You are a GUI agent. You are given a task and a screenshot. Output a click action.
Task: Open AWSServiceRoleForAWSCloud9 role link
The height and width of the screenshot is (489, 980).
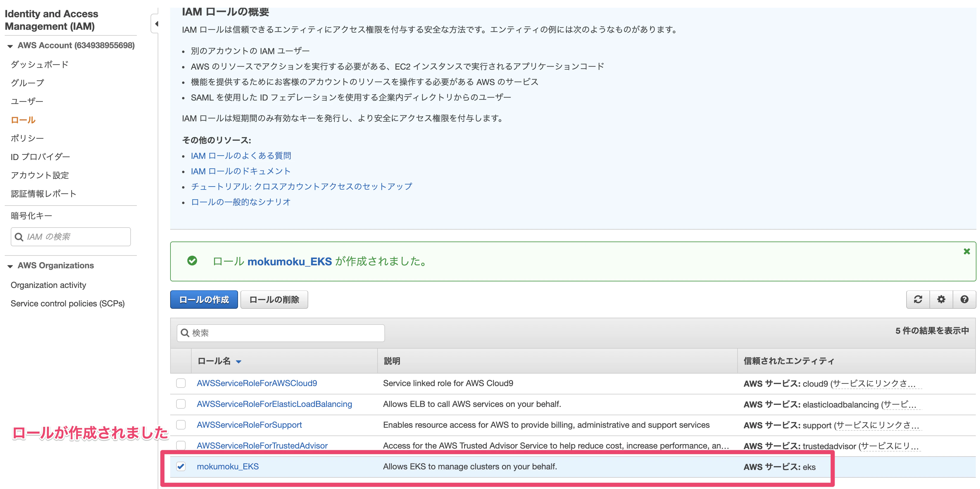pos(257,383)
